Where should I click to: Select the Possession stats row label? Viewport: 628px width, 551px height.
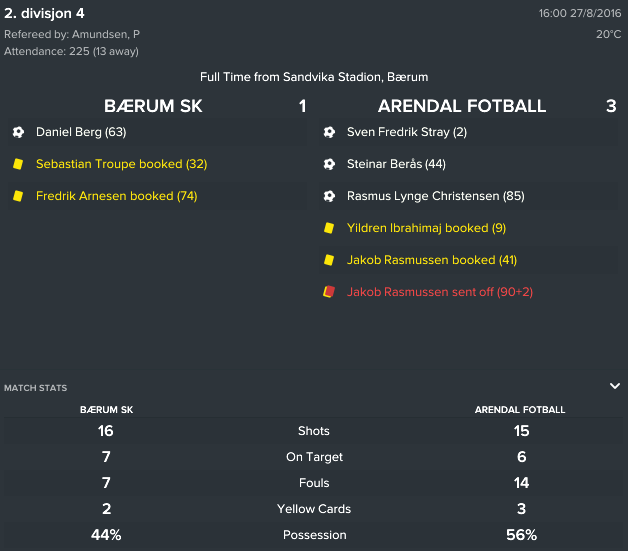click(314, 535)
